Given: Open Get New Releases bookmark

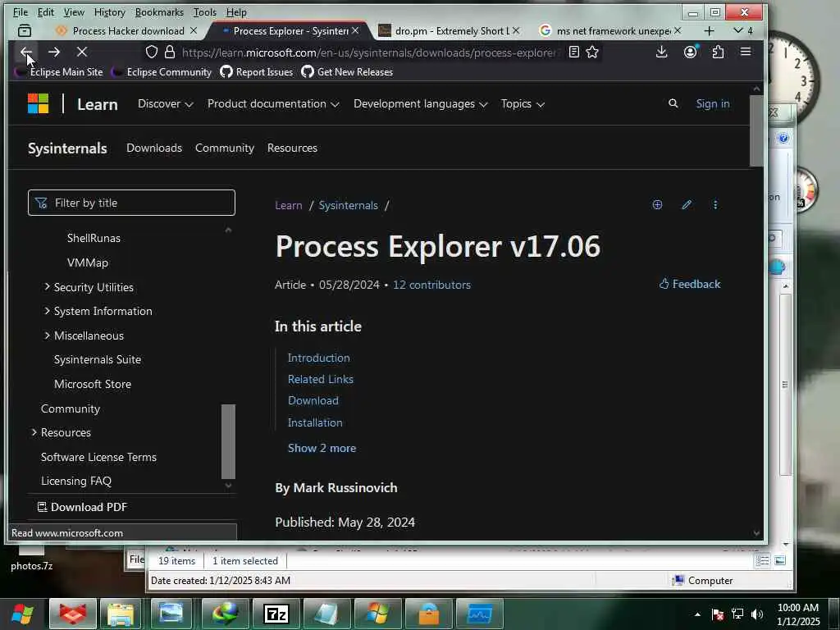Looking at the screenshot, I should pos(347,72).
